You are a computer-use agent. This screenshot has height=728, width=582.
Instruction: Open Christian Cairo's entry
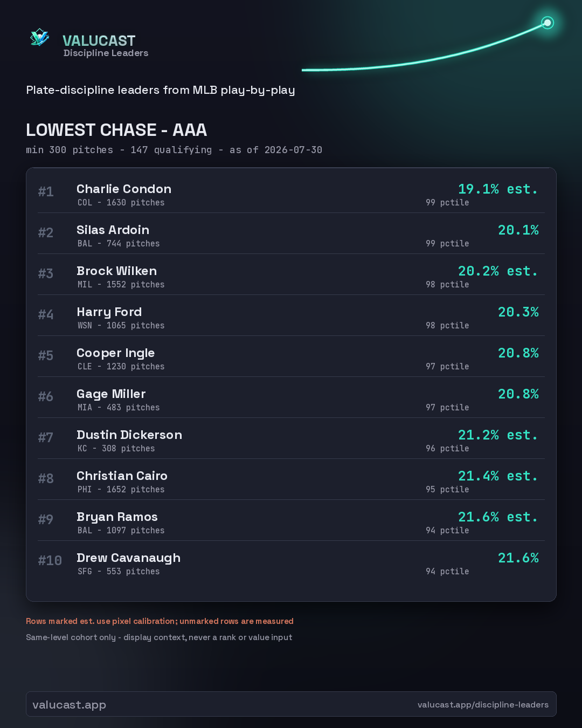click(291, 479)
